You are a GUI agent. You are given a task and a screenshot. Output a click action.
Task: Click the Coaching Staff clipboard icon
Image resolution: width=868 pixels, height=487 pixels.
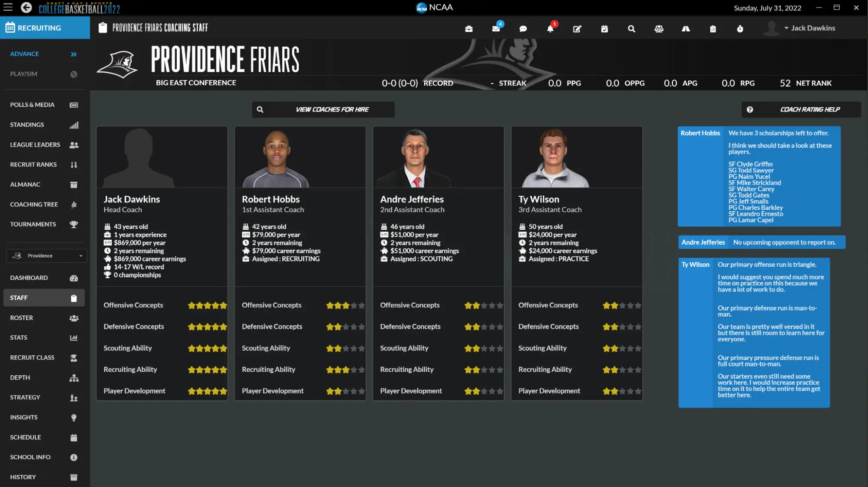[x=102, y=27]
